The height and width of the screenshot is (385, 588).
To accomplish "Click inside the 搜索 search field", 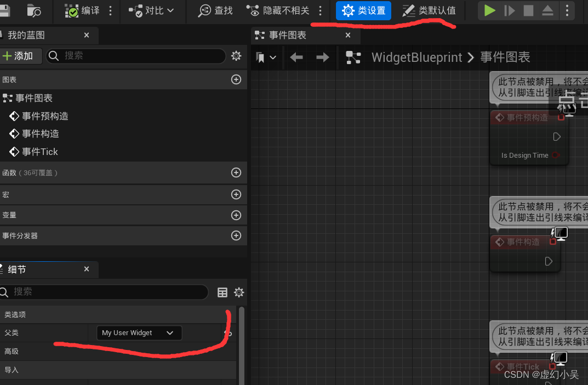I will 135,56.
